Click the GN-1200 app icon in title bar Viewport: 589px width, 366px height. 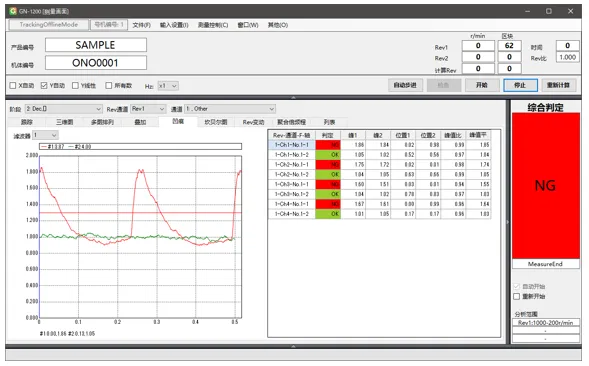point(13,11)
